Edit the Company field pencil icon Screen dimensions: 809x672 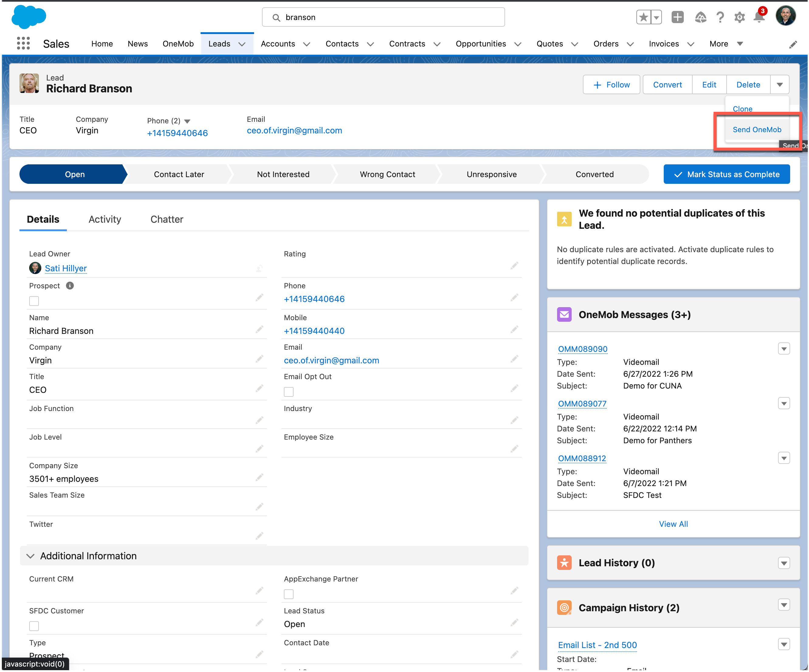(x=259, y=359)
